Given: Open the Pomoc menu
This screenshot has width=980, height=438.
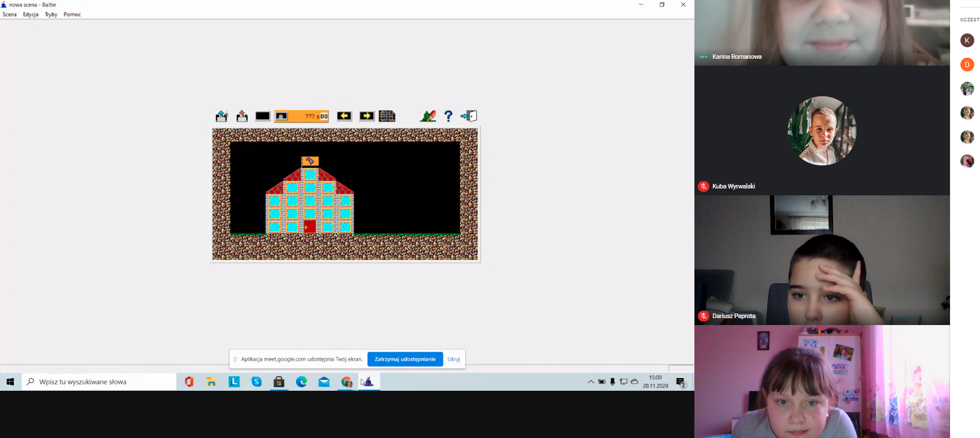Looking at the screenshot, I should tap(72, 14).
